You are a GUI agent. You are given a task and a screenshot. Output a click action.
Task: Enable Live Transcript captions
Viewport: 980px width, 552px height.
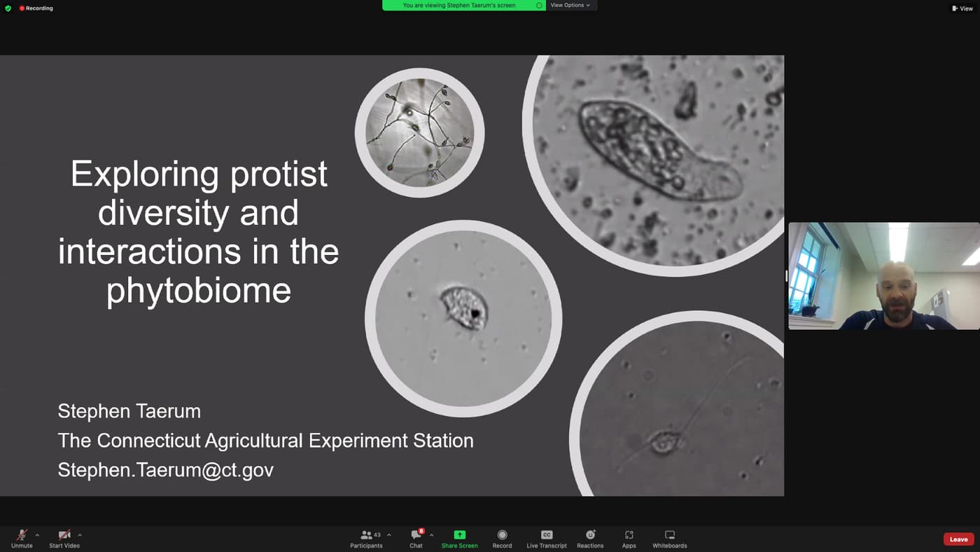547,539
